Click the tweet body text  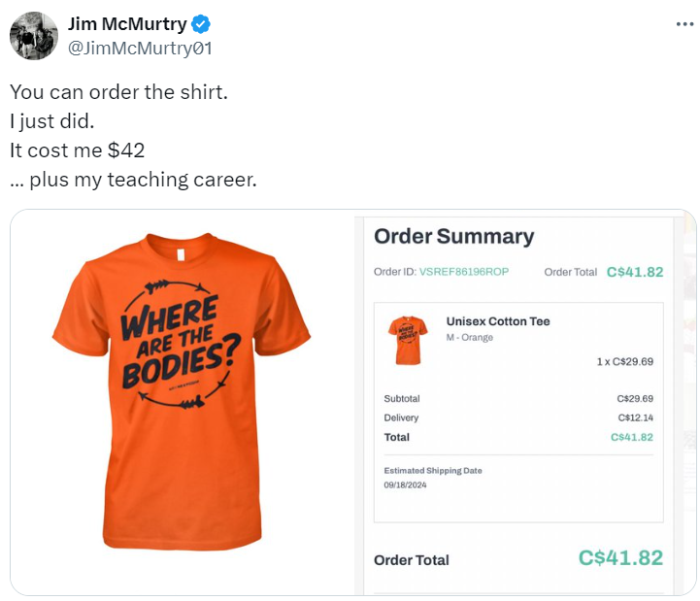point(133,136)
